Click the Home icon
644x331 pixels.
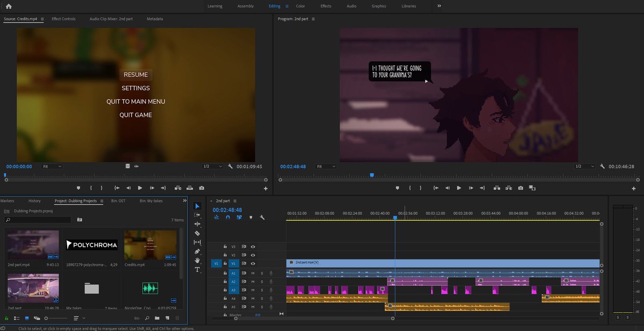click(8, 6)
